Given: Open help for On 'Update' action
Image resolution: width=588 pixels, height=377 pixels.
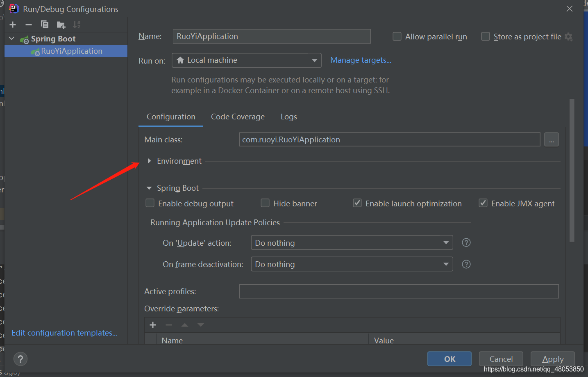Looking at the screenshot, I should tap(466, 242).
